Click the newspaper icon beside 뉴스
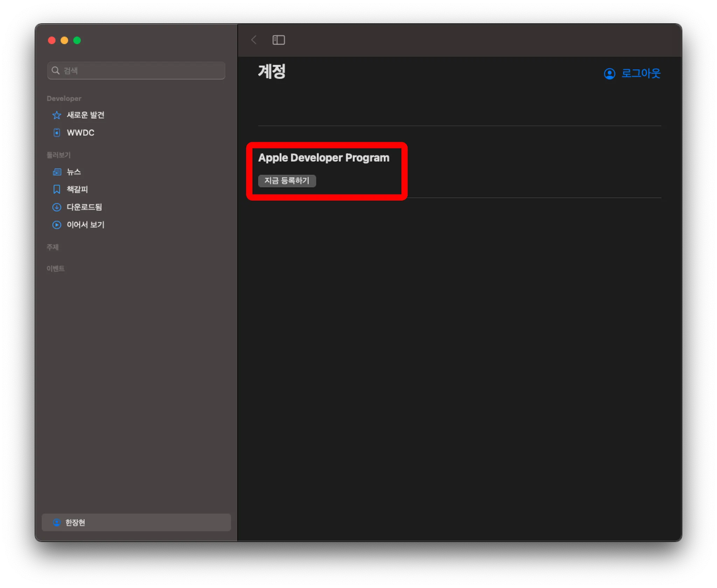The width and height of the screenshot is (717, 588). [x=56, y=172]
